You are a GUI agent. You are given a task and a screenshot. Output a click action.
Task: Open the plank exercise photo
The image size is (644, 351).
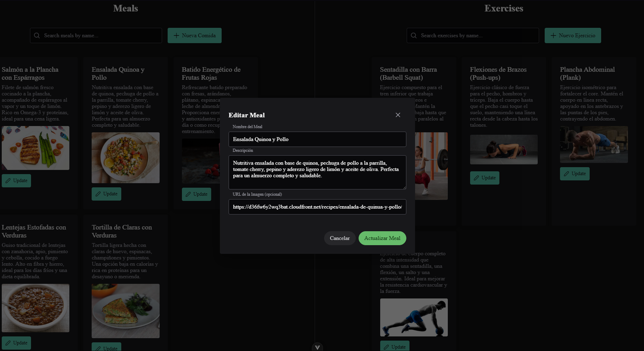pos(594,144)
